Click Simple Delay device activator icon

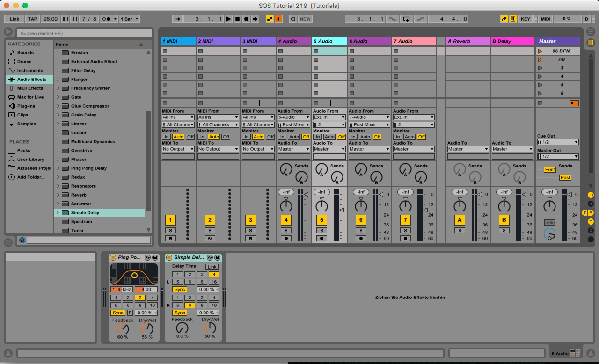tap(169, 257)
